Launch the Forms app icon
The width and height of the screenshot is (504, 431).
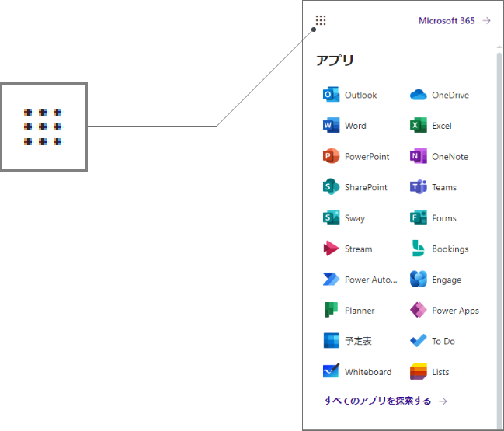(418, 217)
